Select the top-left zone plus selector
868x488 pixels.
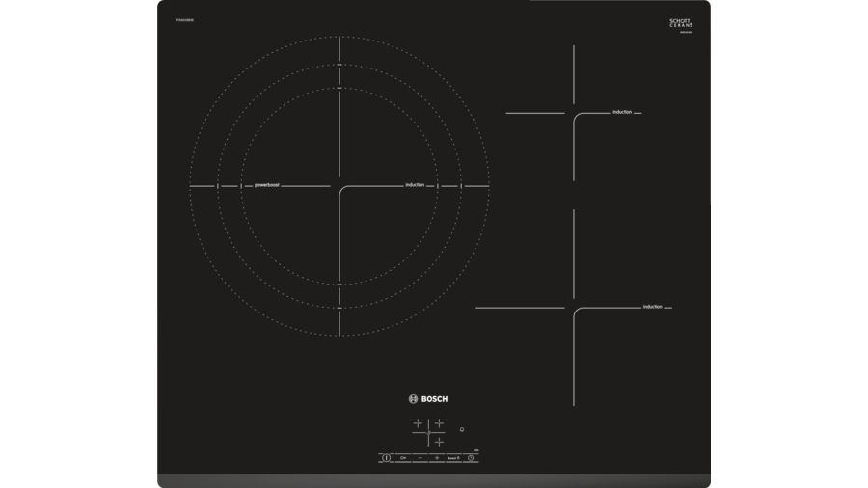click(418, 423)
